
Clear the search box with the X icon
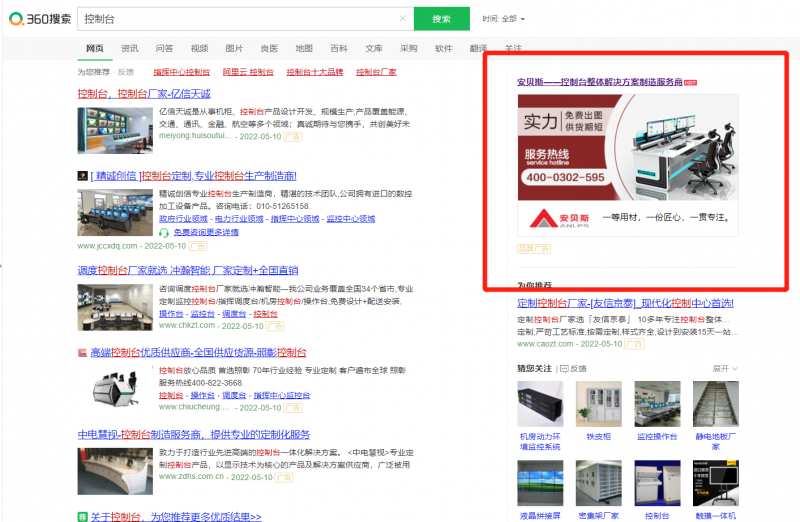tap(403, 18)
